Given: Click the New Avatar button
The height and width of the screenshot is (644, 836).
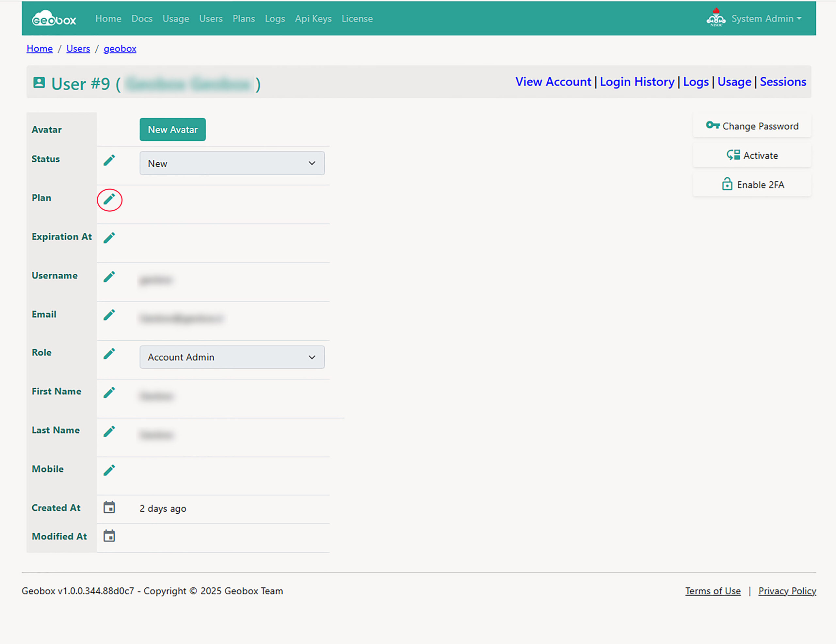Looking at the screenshot, I should pos(172,130).
